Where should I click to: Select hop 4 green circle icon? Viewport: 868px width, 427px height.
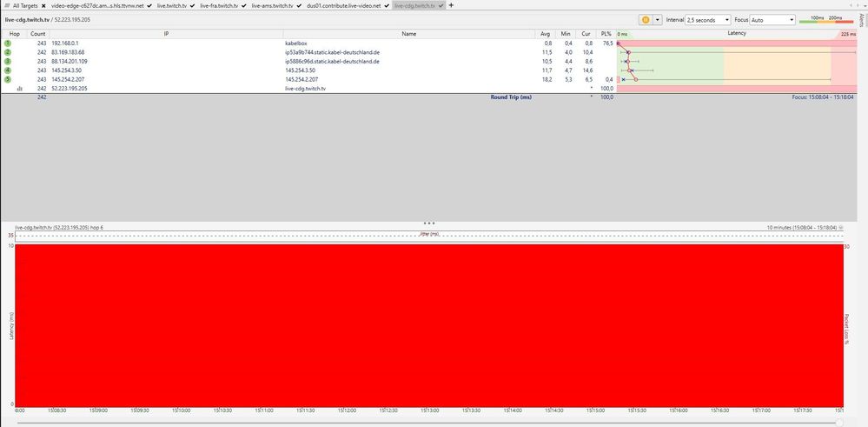click(x=8, y=70)
